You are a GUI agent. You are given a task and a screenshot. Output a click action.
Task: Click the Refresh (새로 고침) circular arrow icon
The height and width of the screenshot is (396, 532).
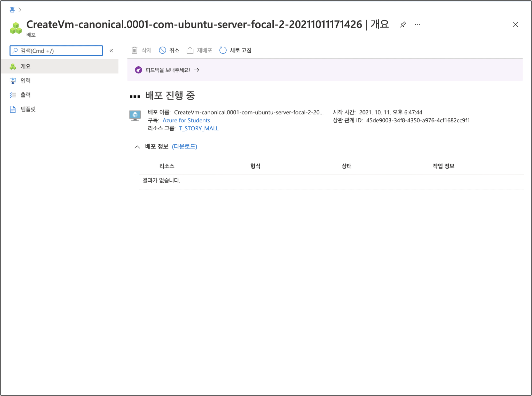click(x=223, y=50)
